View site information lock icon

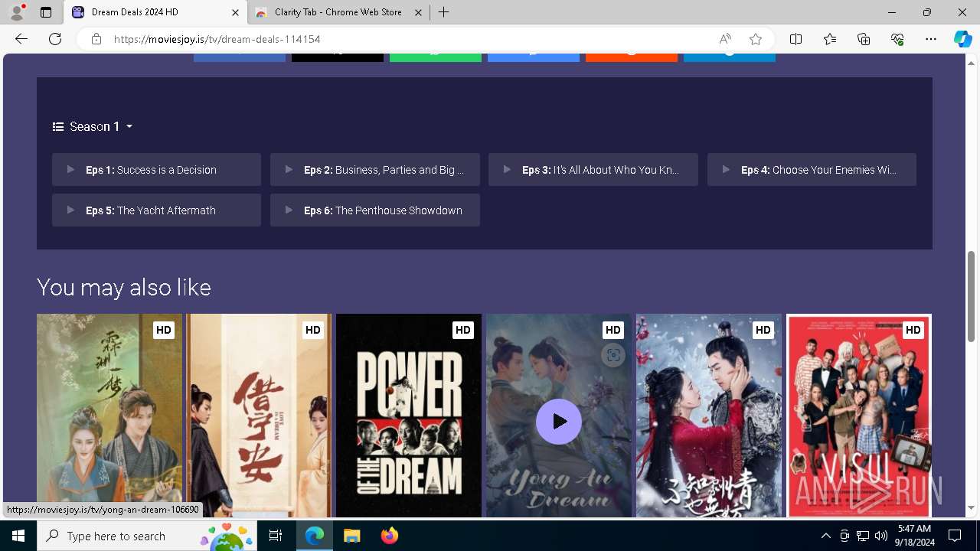point(96,39)
